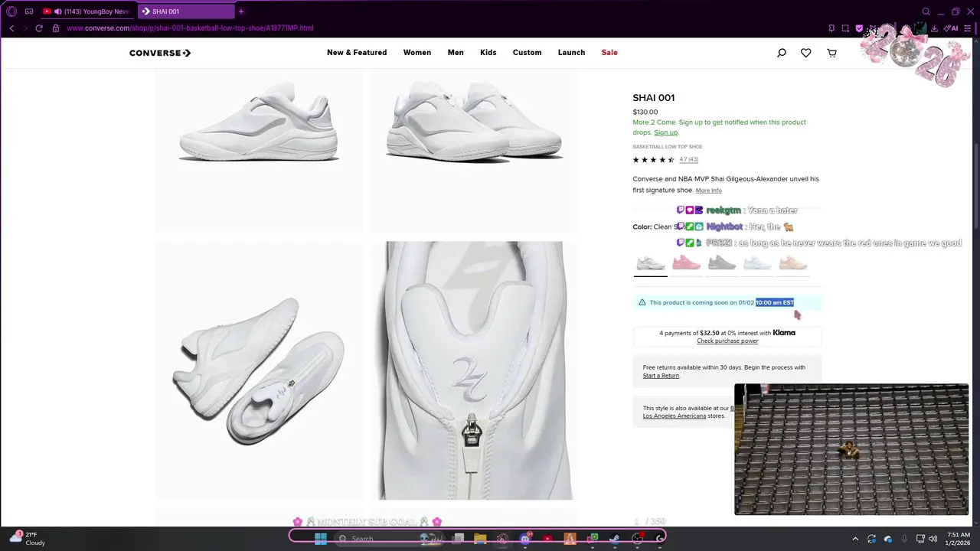Open YouTube app in taskbar

click(x=547, y=538)
